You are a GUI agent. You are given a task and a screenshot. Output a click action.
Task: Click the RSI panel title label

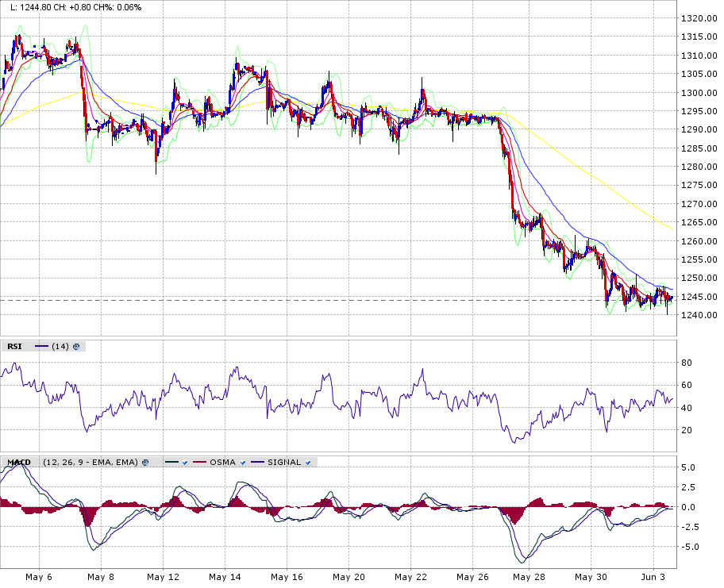pyautogui.click(x=14, y=346)
